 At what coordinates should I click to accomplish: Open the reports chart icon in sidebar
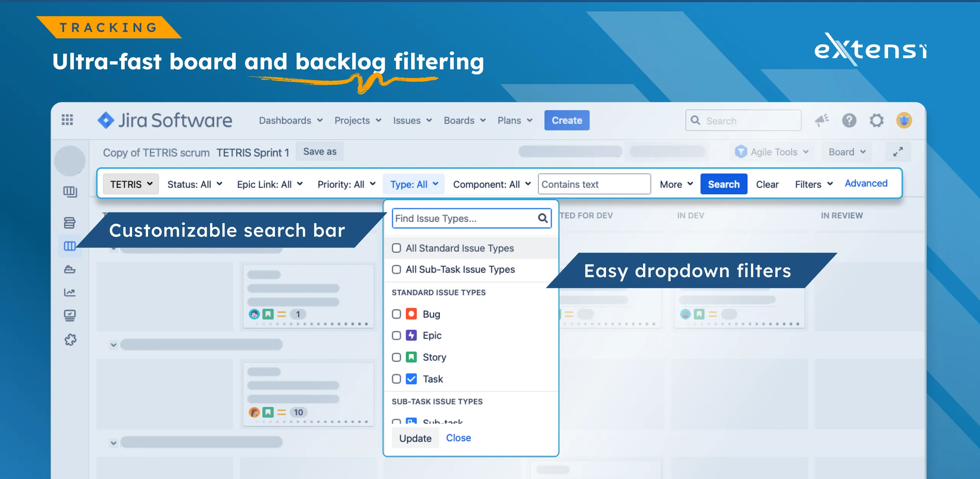70,293
